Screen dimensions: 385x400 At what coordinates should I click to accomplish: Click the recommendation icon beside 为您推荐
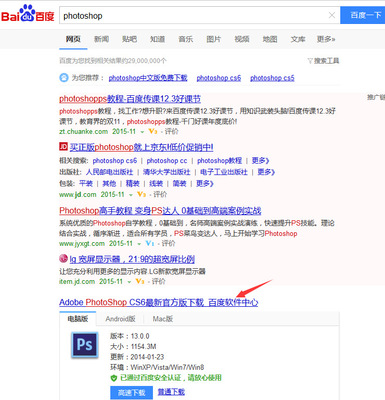point(64,78)
